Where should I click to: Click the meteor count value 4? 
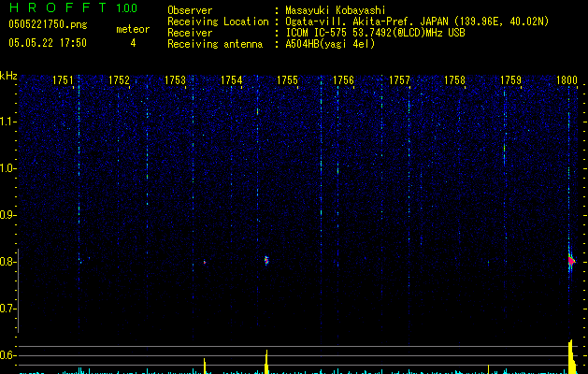coord(133,43)
